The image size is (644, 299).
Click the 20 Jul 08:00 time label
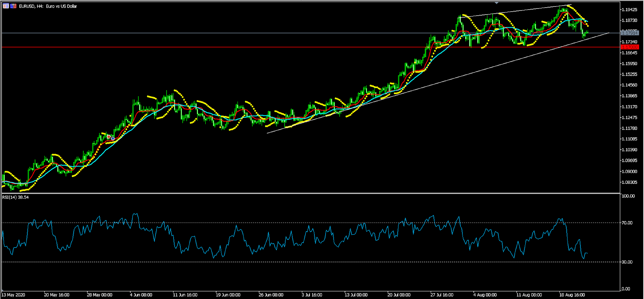pos(399,295)
